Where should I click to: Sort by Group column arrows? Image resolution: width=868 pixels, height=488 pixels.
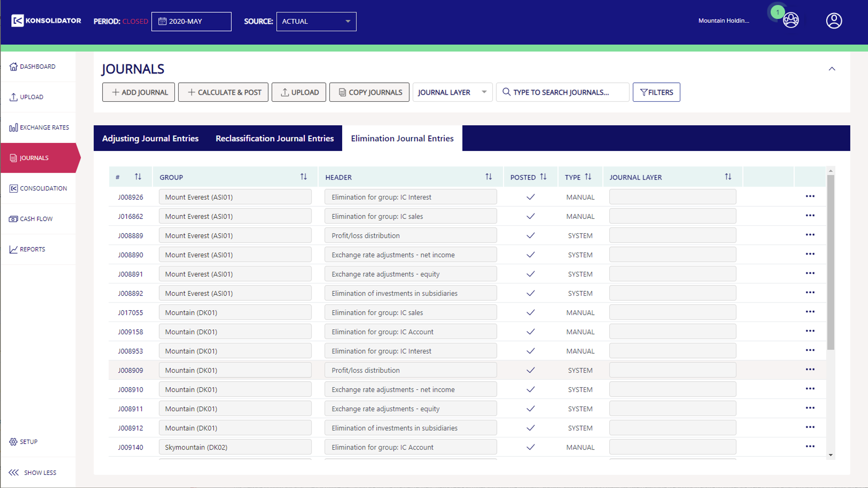coord(303,177)
